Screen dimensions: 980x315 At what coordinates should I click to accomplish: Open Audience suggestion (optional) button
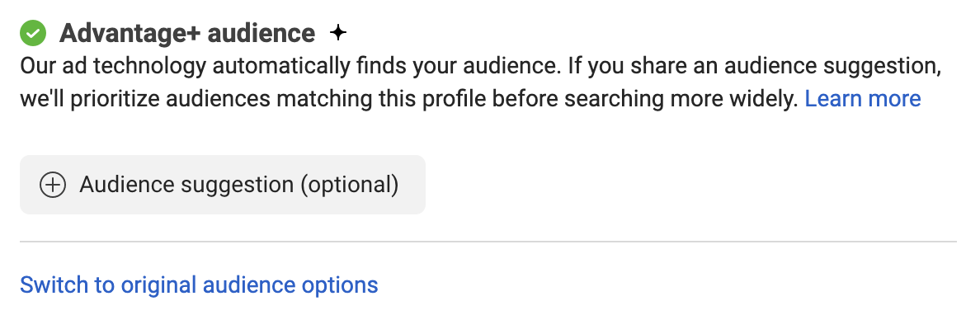[223, 185]
